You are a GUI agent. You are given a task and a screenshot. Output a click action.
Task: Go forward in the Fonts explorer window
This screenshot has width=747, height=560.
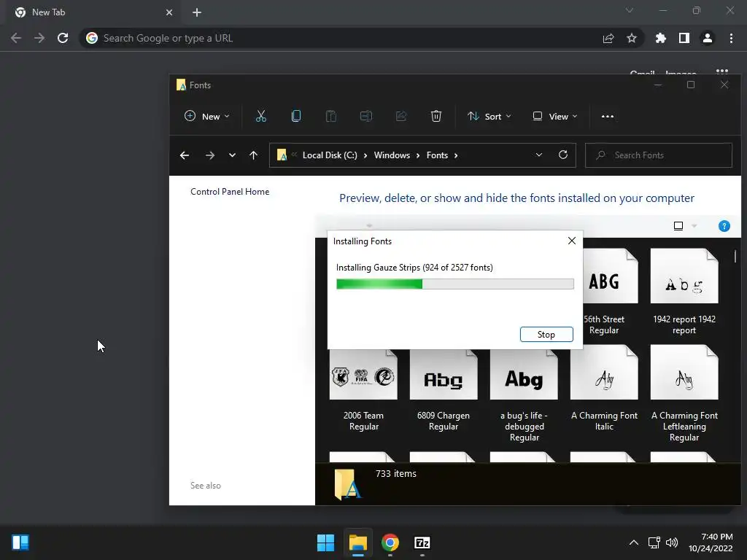[x=209, y=155]
